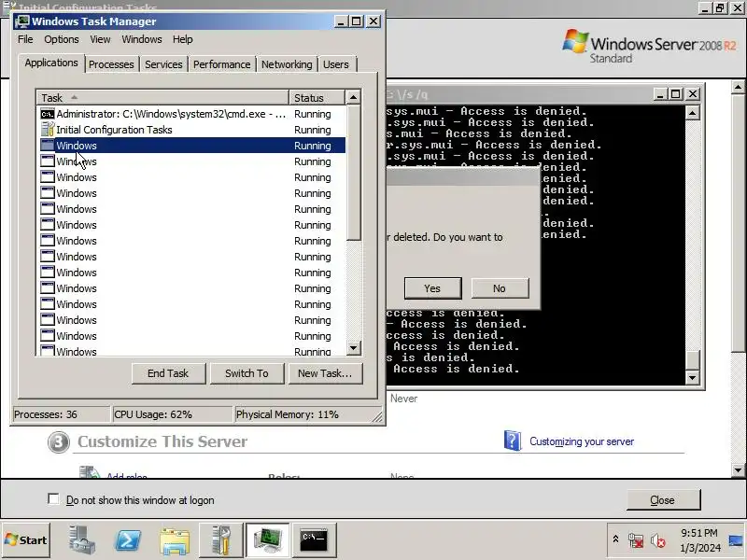Click command prompt scroll down arrow
The width and height of the screenshot is (747, 560).
coord(692,378)
